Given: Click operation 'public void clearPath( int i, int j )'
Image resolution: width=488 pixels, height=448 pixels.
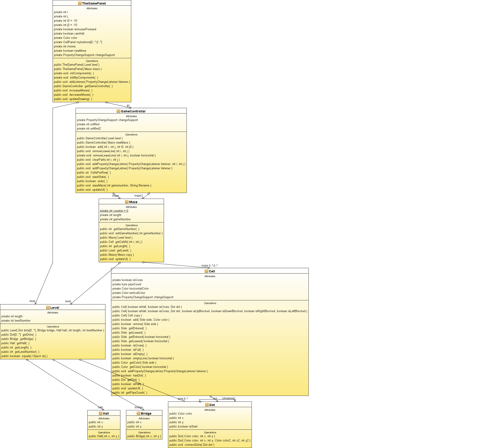Looking at the screenshot, I should click(98, 160).
